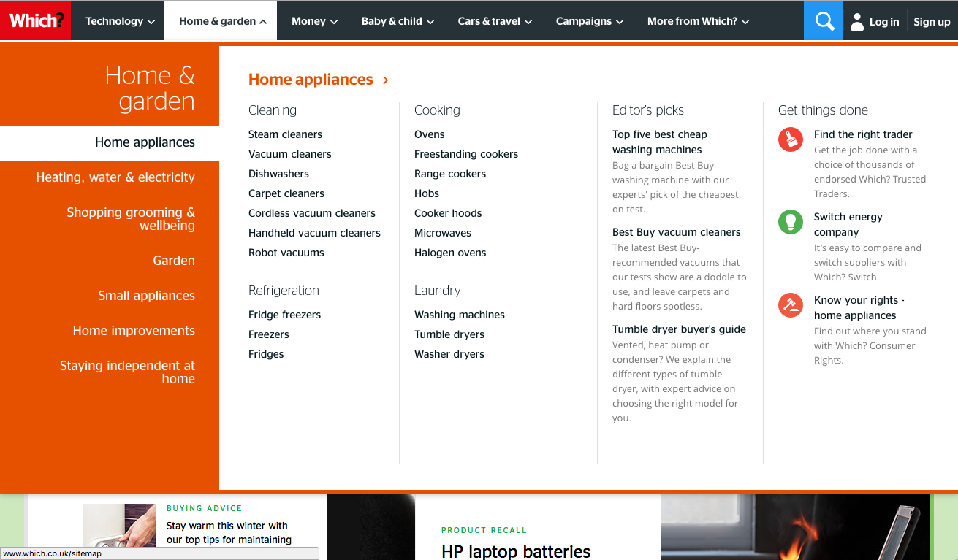Screen dimensions: 958x560
Task: Select Heating, water & electricity in sidebar
Action: 115,177
